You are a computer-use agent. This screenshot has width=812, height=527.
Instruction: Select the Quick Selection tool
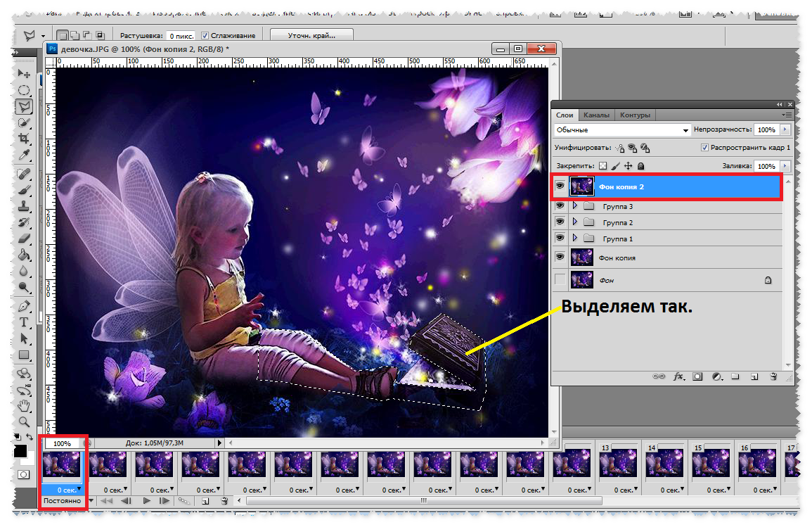[24, 123]
